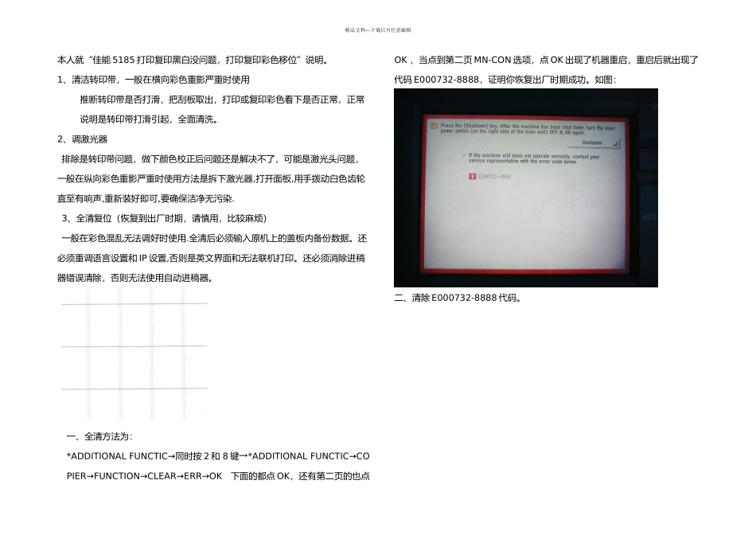This screenshot has width=756, height=535.
Task: Click the line starting 代码 E000732-8888，证明
Action: 505,80
